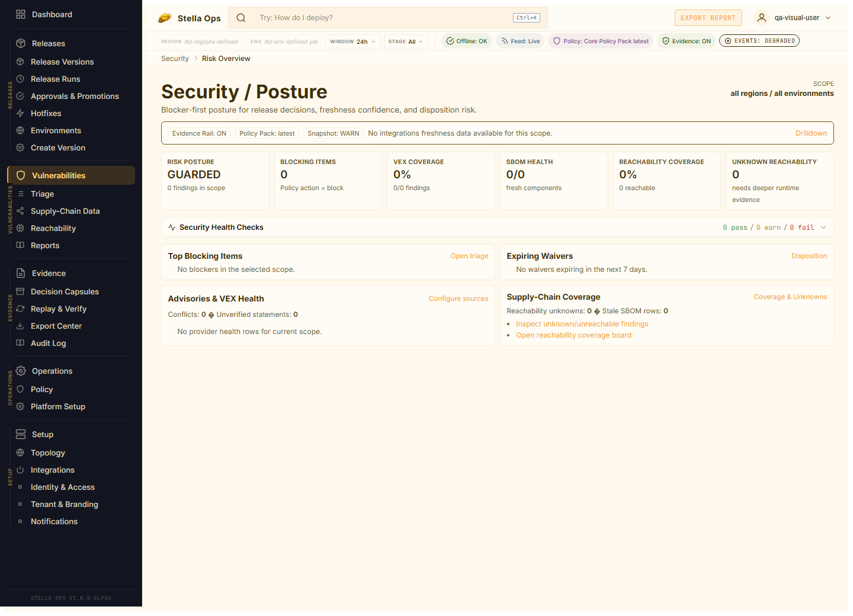Toggle the Offline: OK status chip
The height and width of the screenshot is (616, 853).
(x=467, y=41)
